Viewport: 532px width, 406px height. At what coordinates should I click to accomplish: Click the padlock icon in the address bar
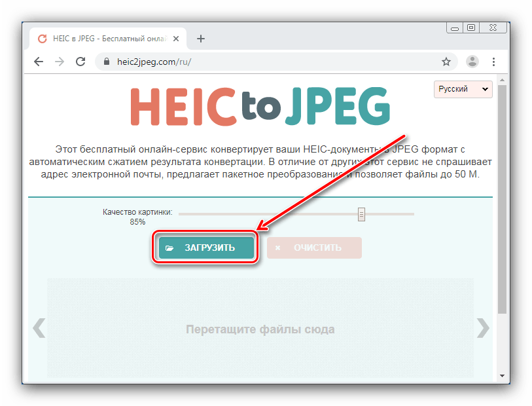(x=107, y=62)
